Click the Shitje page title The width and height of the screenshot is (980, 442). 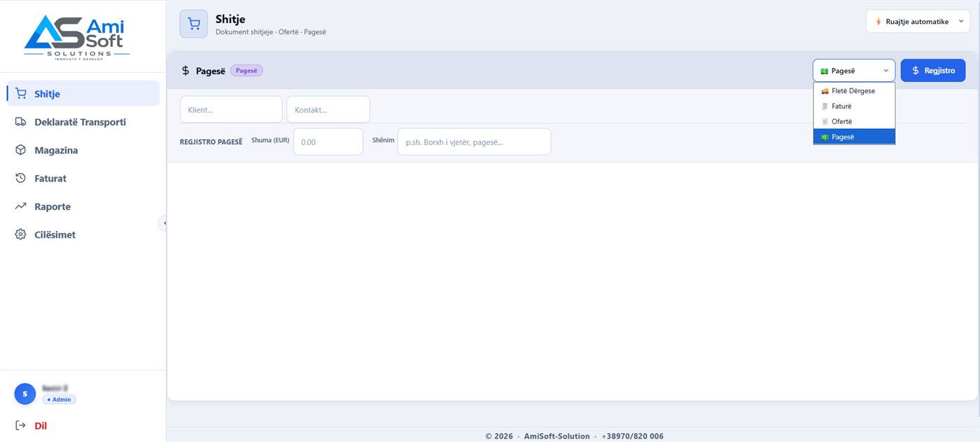[x=230, y=19]
